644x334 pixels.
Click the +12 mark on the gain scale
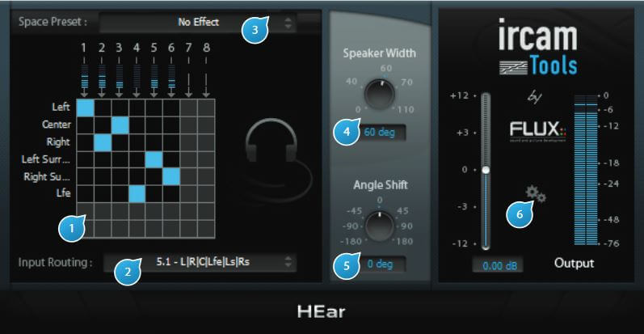tap(459, 95)
